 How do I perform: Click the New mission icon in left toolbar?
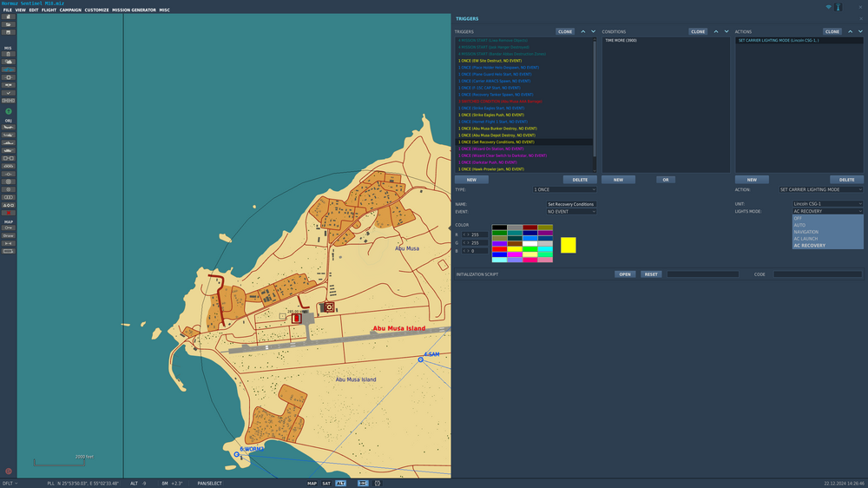point(8,18)
